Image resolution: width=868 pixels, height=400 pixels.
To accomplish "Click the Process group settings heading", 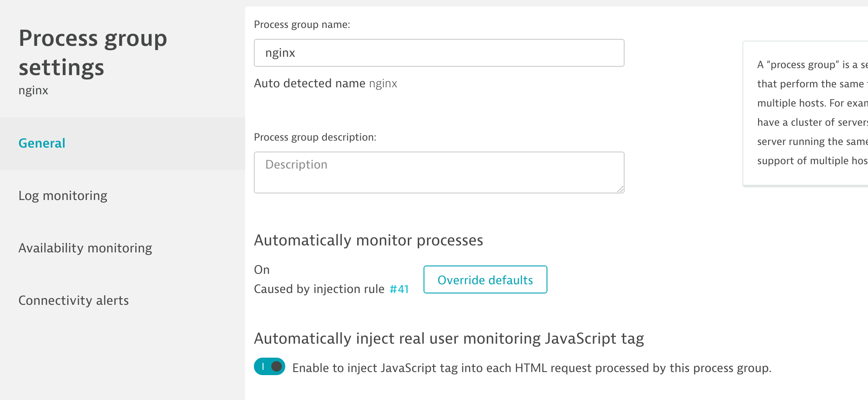I will pyautogui.click(x=92, y=52).
